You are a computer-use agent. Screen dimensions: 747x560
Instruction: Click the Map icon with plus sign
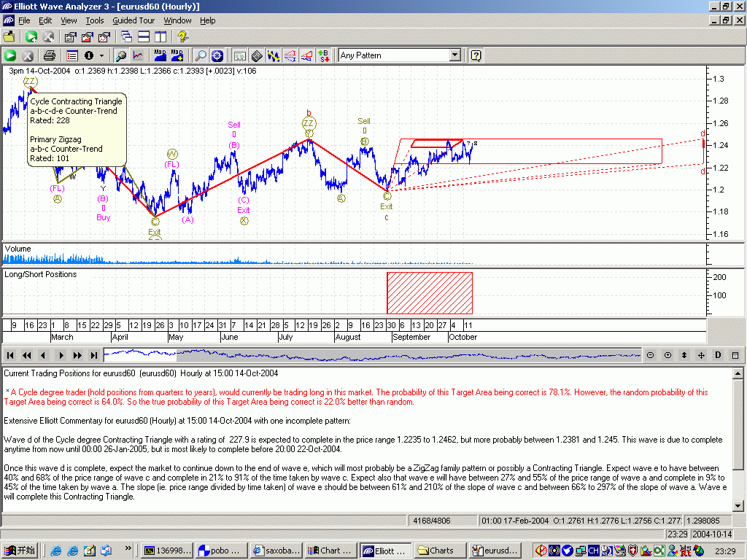pyautogui.click(x=177, y=55)
